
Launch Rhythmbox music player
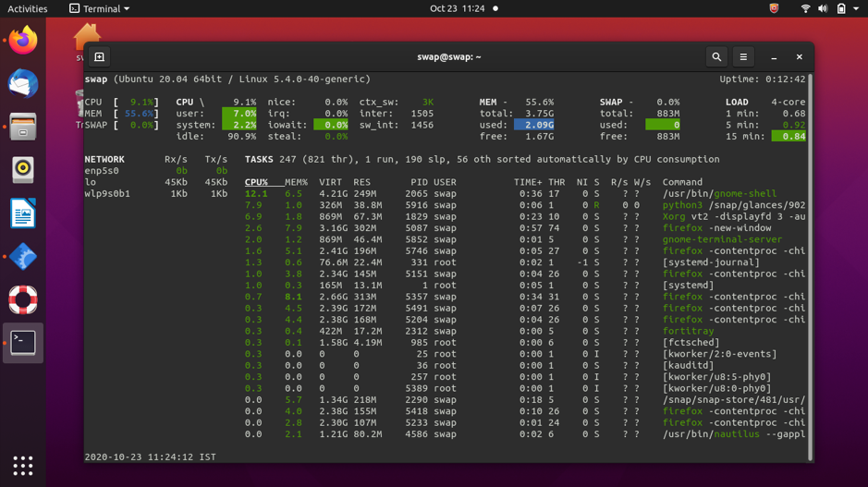pyautogui.click(x=23, y=170)
